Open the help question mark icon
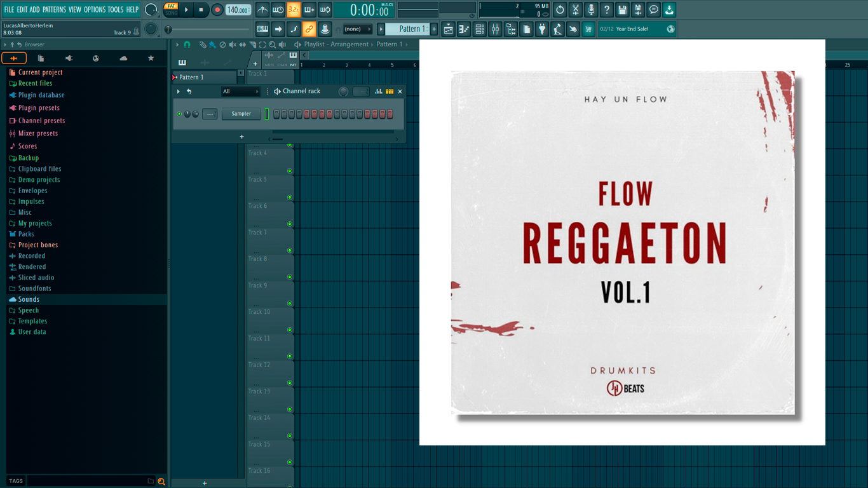 coord(607,10)
